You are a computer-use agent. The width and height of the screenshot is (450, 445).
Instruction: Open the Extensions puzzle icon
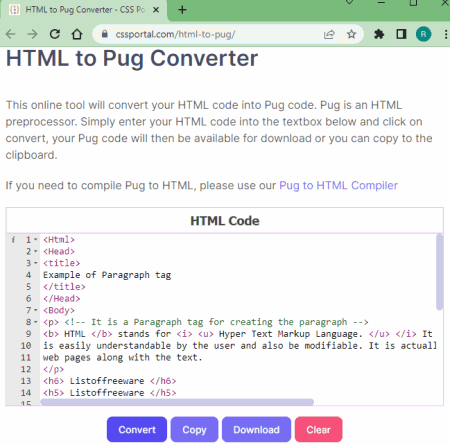(379, 34)
